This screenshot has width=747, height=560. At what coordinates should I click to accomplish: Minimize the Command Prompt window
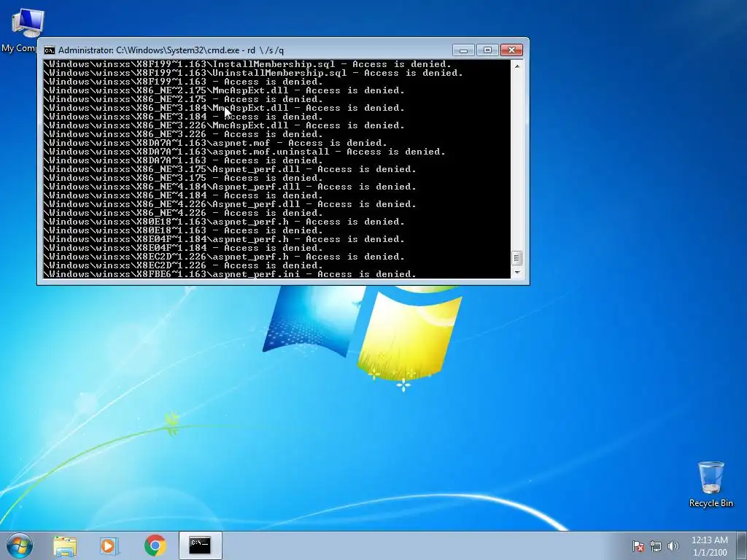pyautogui.click(x=463, y=50)
